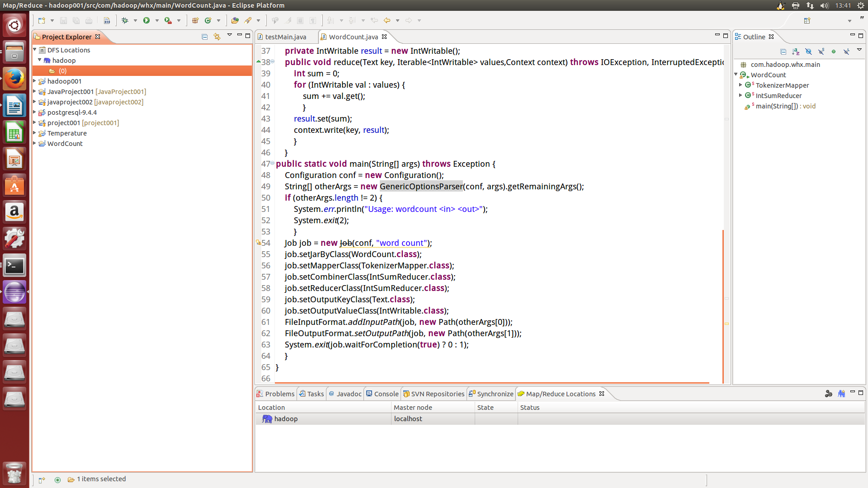Open the New file dropdown arrow
This screenshot has height=488, width=868.
pos(52,20)
